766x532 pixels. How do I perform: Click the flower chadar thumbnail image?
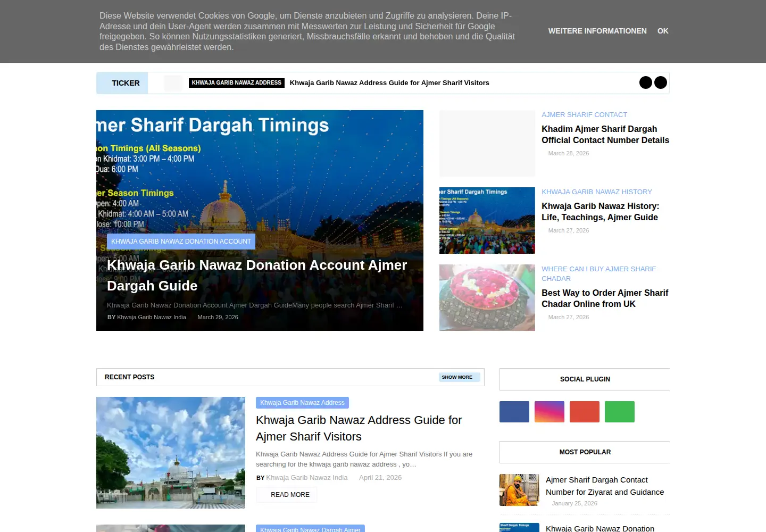pyautogui.click(x=487, y=298)
